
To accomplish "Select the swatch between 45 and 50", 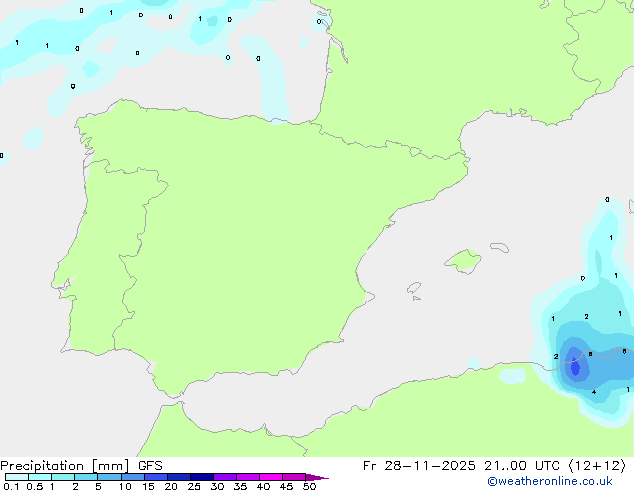I will (294, 477).
